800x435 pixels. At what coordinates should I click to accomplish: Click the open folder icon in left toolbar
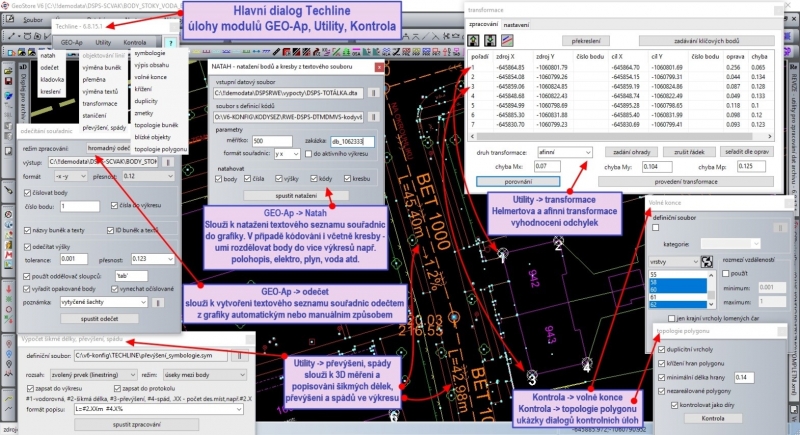point(9,70)
